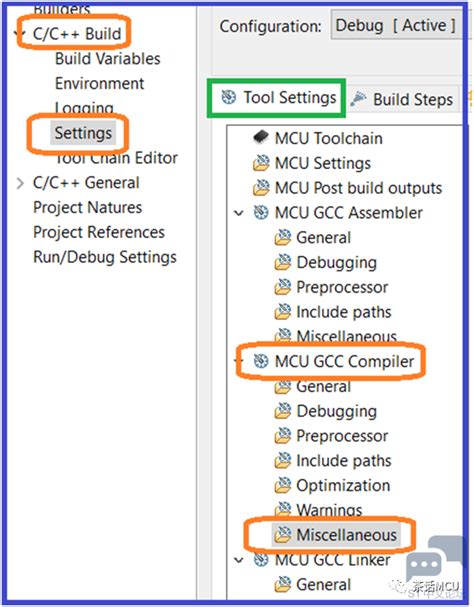Viewport: 474px width, 607px height.
Task: Collapse the MCU GCC Linker tree node
Action: point(239,560)
